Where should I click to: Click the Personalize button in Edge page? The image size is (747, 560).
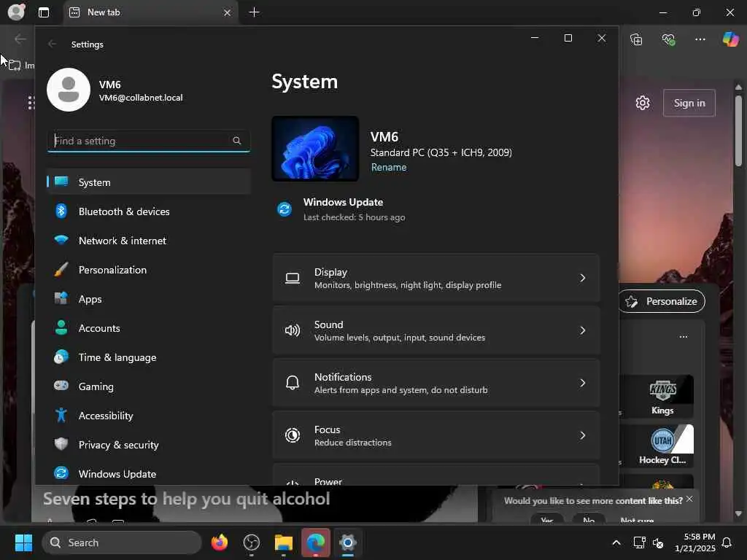[662, 301]
